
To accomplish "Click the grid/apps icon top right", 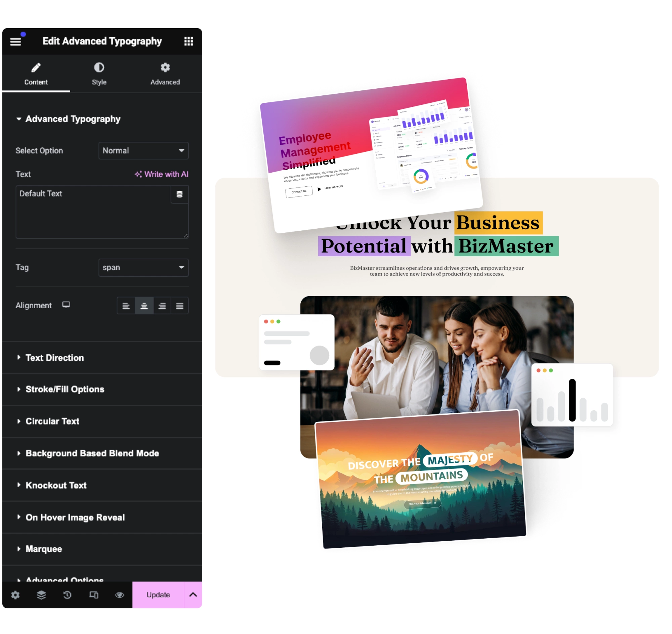I will (x=190, y=42).
